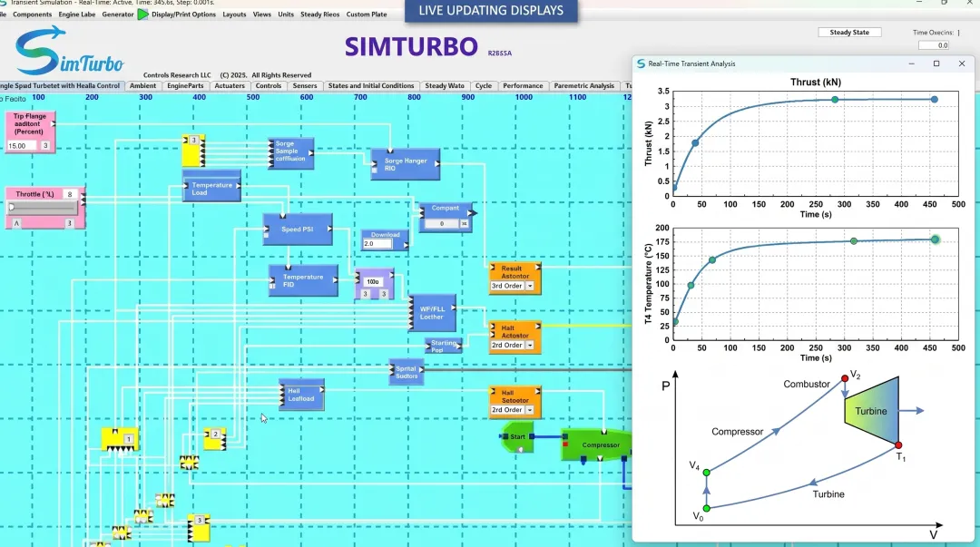Select the Temperature Load block
Screen dimensions: 980x547
[211, 186]
